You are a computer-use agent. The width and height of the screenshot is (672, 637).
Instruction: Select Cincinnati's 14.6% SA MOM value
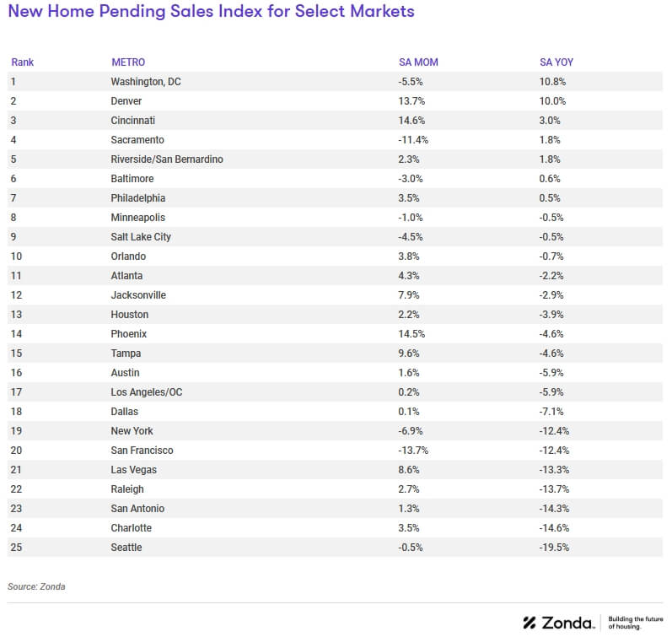coord(412,121)
